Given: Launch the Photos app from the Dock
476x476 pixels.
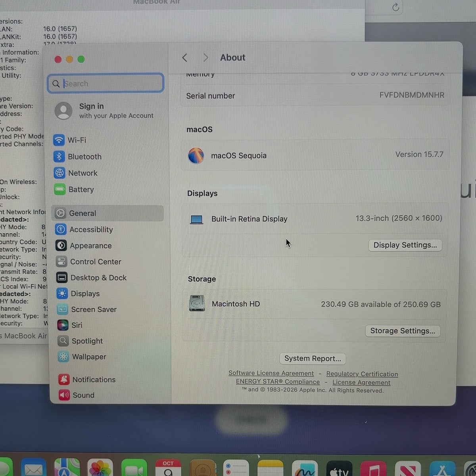Looking at the screenshot, I should 100,469.
